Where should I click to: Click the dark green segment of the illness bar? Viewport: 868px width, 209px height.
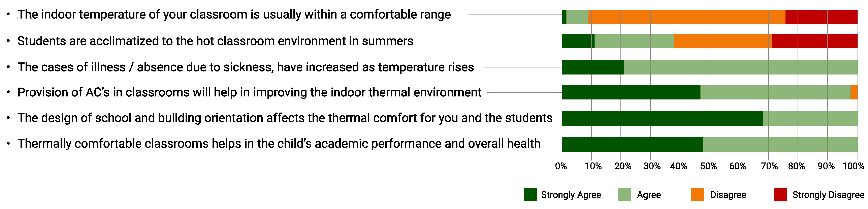pos(593,67)
